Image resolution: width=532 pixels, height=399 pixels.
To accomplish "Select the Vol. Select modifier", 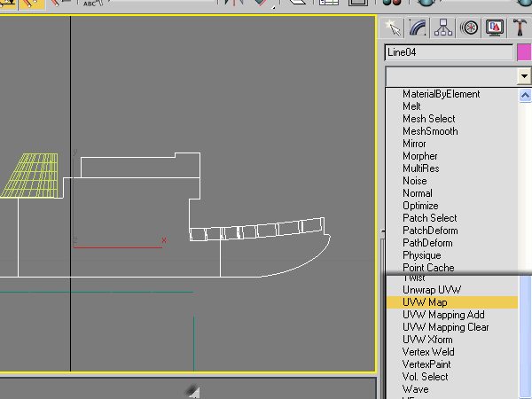I will [425, 377].
